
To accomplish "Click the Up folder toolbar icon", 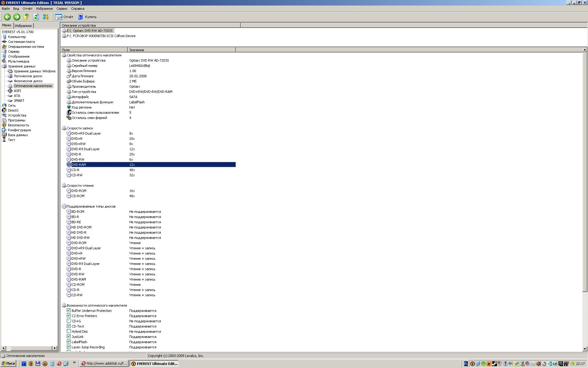I will (26, 17).
